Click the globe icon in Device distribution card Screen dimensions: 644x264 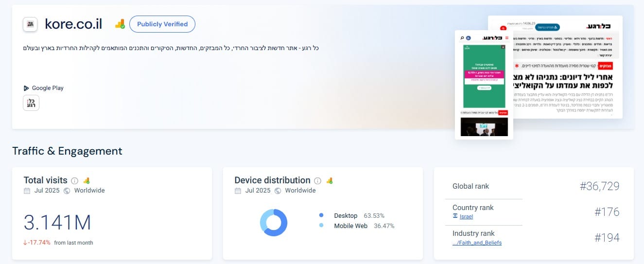pyautogui.click(x=278, y=191)
